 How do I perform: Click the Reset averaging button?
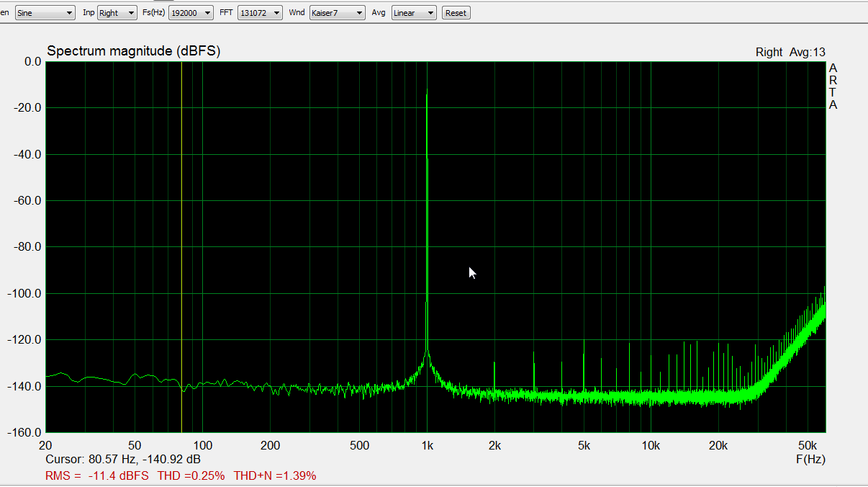(x=456, y=13)
